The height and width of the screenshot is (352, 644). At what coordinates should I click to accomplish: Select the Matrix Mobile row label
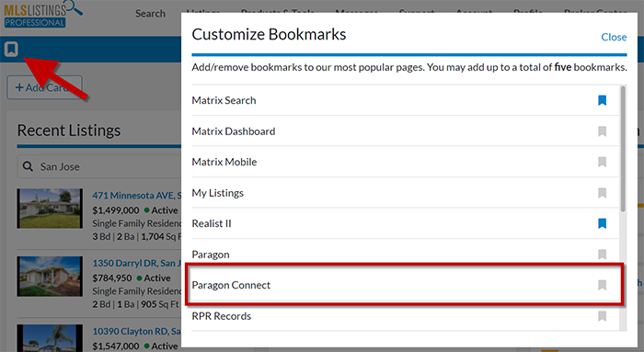(224, 162)
